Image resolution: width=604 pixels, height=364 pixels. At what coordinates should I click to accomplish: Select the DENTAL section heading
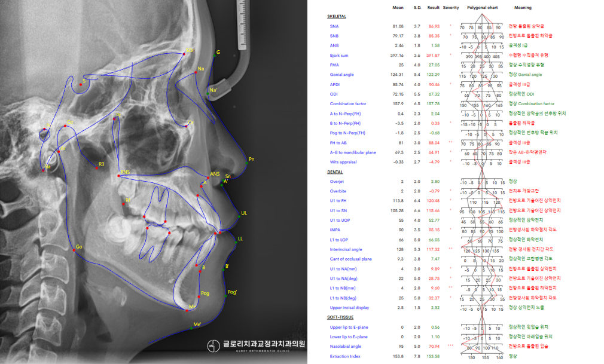click(335, 172)
